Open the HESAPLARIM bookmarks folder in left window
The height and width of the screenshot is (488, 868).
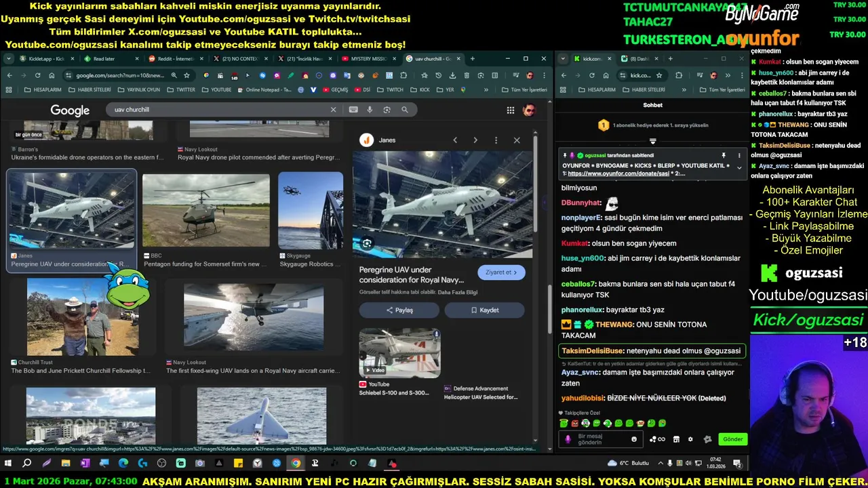(42, 89)
